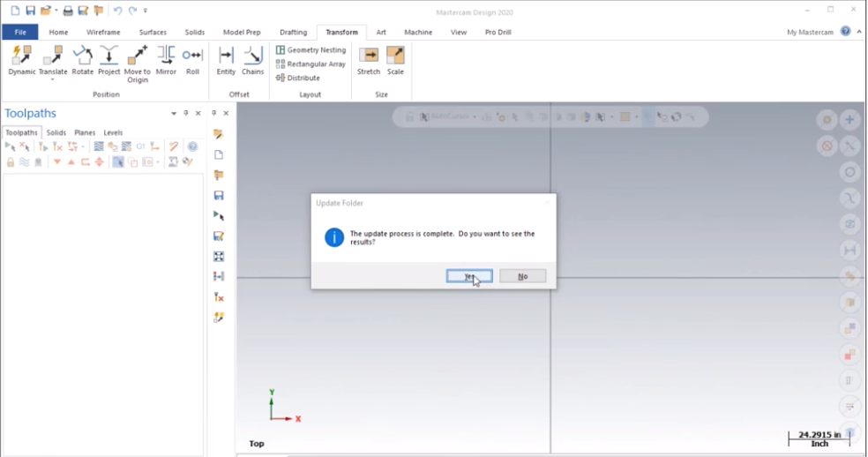Click the Toolpaths manager help icon

(x=192, y=146)
